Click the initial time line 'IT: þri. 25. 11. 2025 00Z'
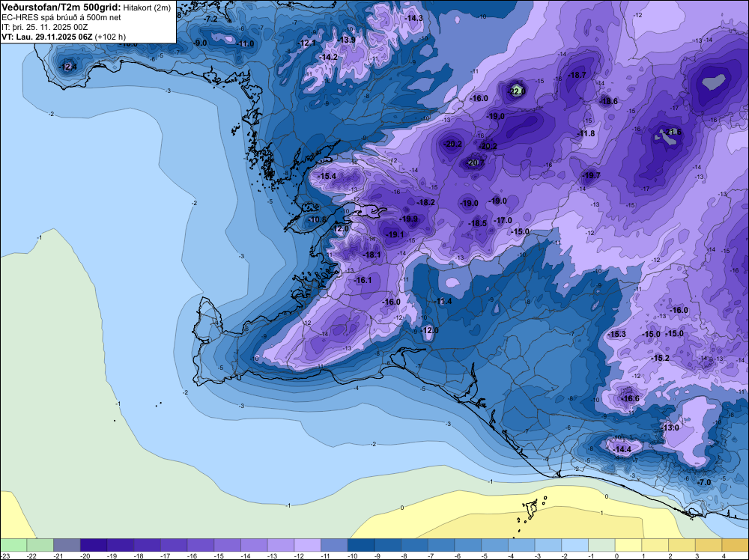Viewport: 749px width, 560px height. [45, 27]
